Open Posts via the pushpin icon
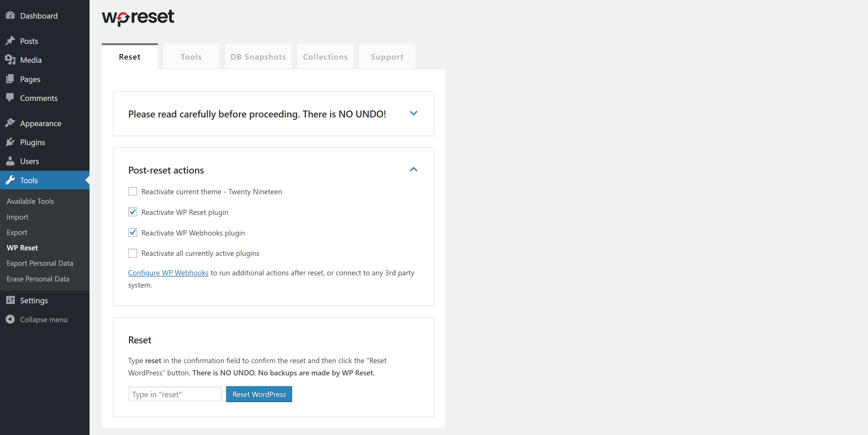Viewport: 868px width, 435px height. pos(10,41)
